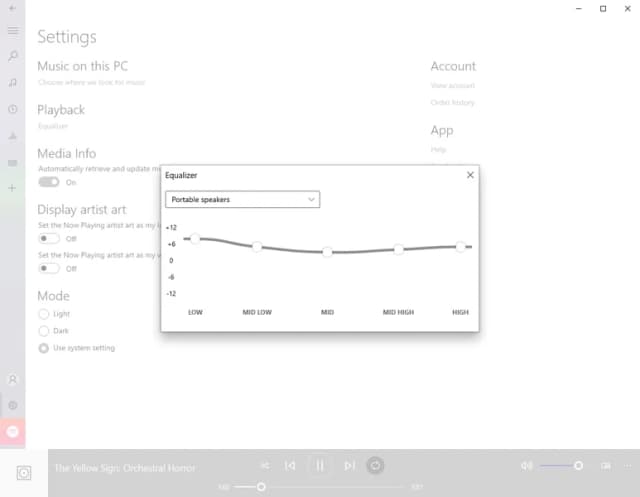Skip to the previous track
This screenshot has width=640, height=497.
point(290,466)
